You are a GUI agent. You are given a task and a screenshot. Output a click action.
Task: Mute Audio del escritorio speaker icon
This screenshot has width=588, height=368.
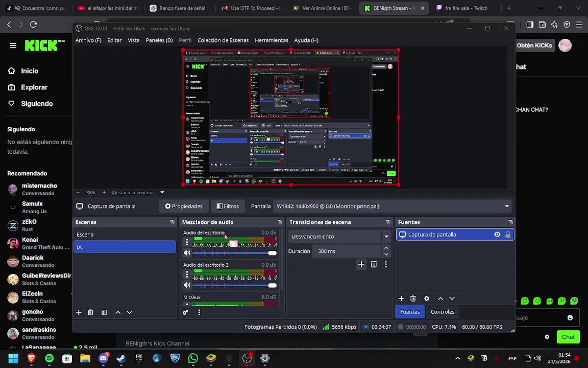187,252
